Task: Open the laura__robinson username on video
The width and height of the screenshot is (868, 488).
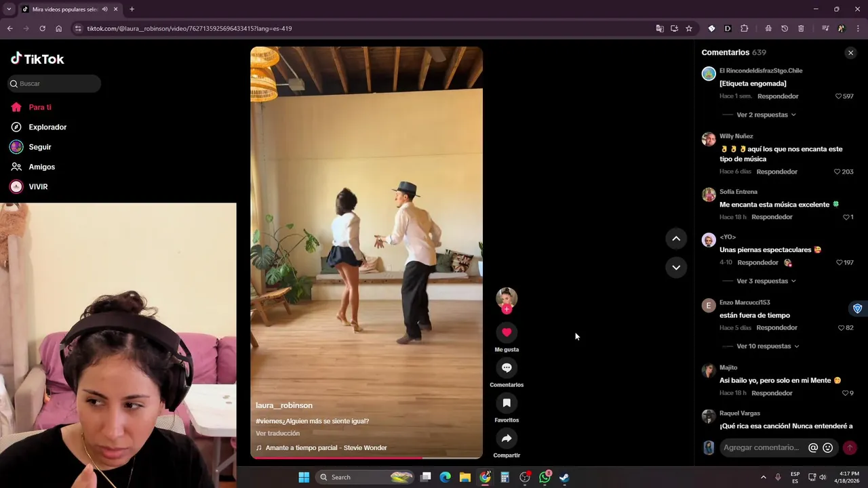Action: coord(284,405)
